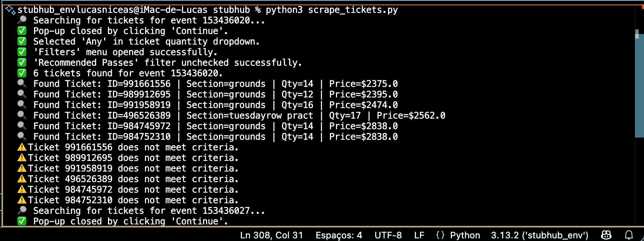Viewport: 644px width, 241px height.
Task: Click the green checkmark beside 'Filters' menu opened line
Action: click(22, 52)
